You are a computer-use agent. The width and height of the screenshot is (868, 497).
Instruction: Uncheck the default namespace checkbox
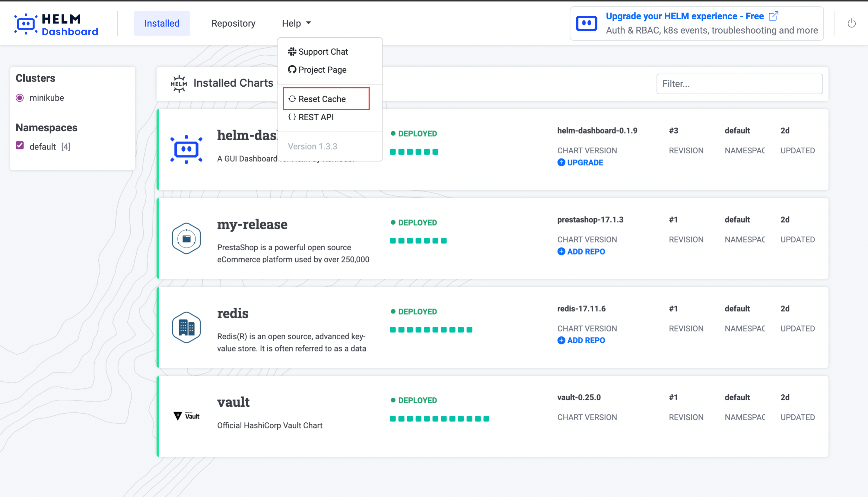(x=20, y=146)
